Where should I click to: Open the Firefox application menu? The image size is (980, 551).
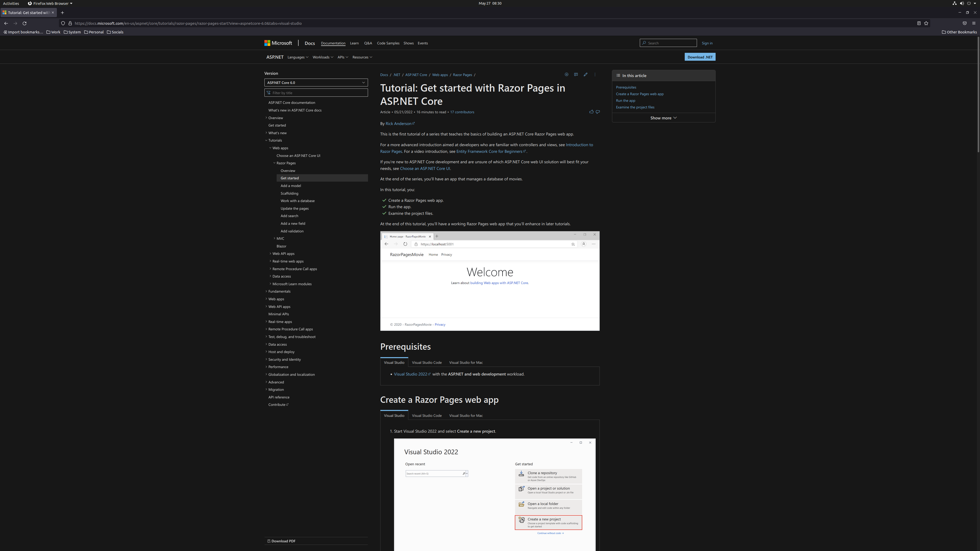(x=974, y=23)
